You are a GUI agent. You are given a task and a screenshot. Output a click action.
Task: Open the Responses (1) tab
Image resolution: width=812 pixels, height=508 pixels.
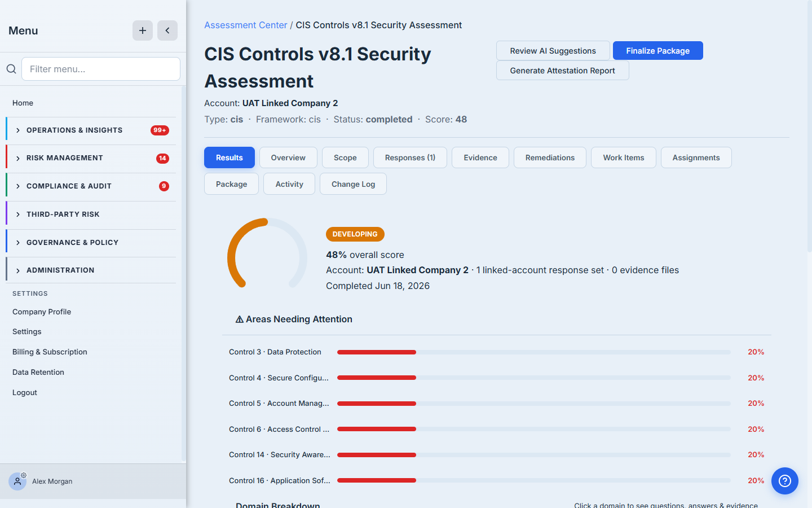click(x=410, y=157)
